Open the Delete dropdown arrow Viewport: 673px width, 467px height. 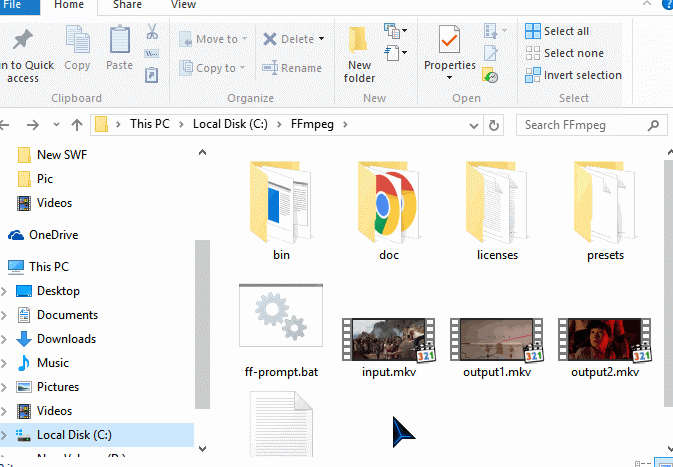point(321,39)
